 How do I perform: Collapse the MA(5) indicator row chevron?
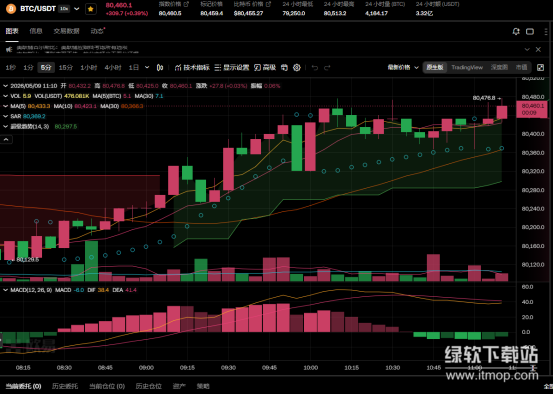[x=6, y=106]
